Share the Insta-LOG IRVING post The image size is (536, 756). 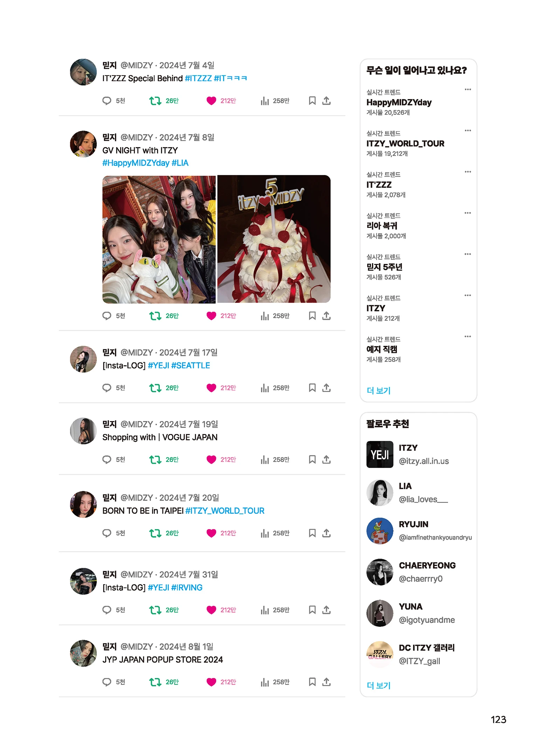(x=327, y=610)
